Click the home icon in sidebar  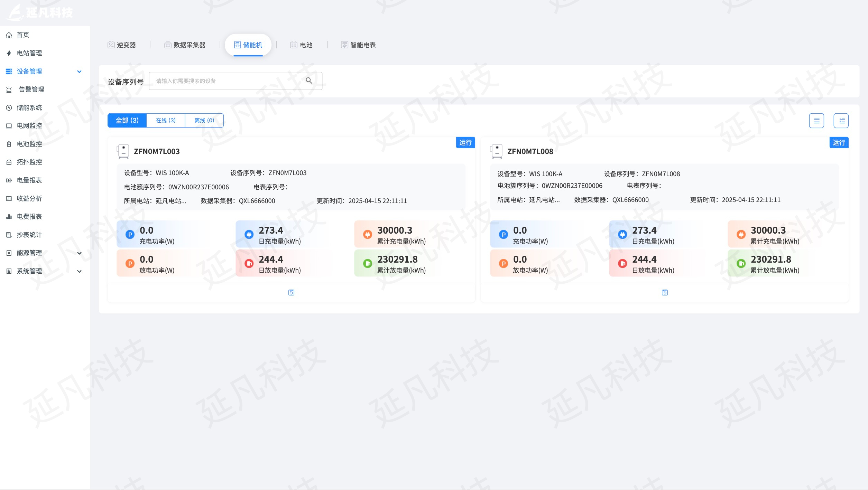coord(9,35)
